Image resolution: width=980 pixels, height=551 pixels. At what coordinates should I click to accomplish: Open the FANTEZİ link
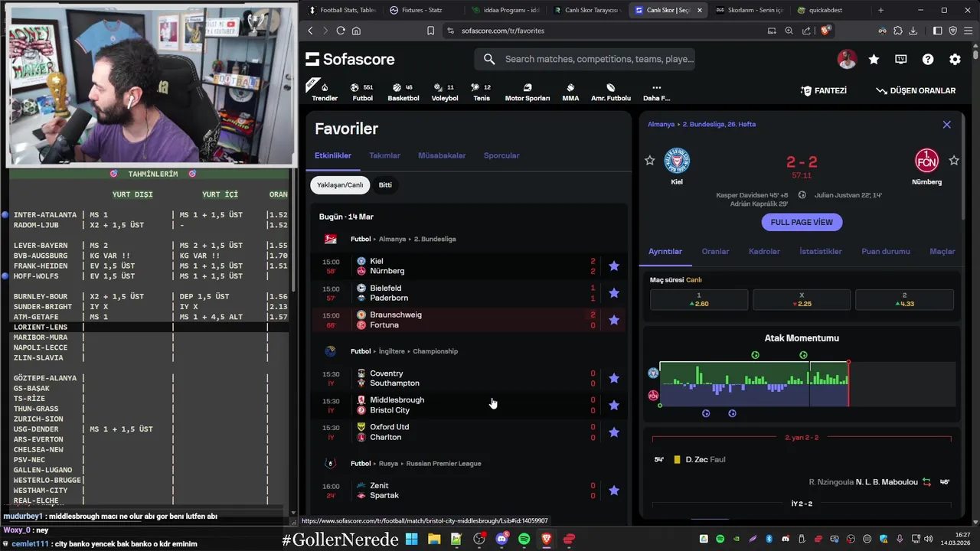click(x=824, y=90)
